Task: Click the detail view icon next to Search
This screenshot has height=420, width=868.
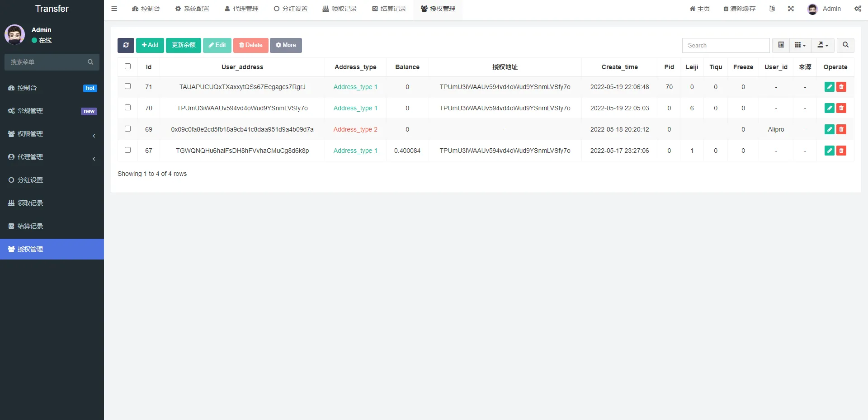Action: coord(780,45)
